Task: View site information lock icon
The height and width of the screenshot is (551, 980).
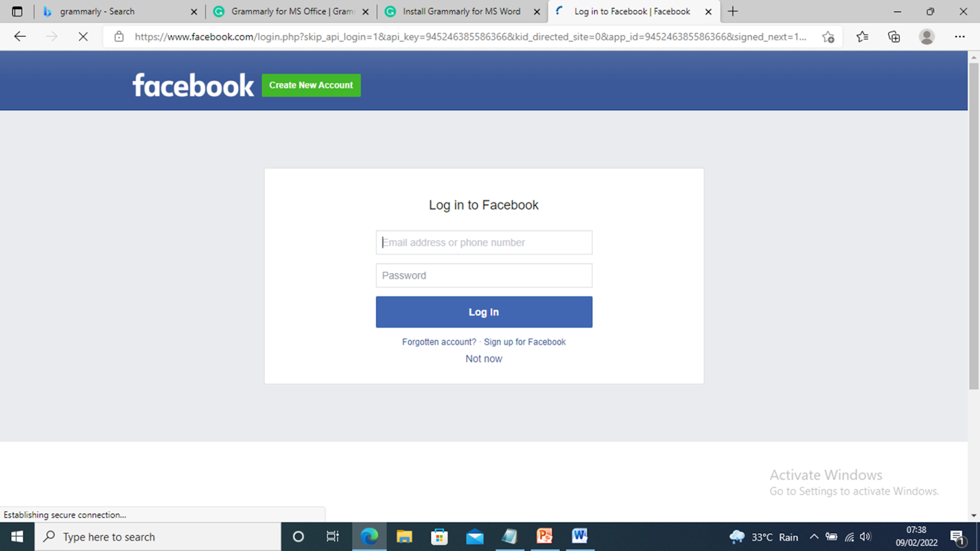Action: 119,37
